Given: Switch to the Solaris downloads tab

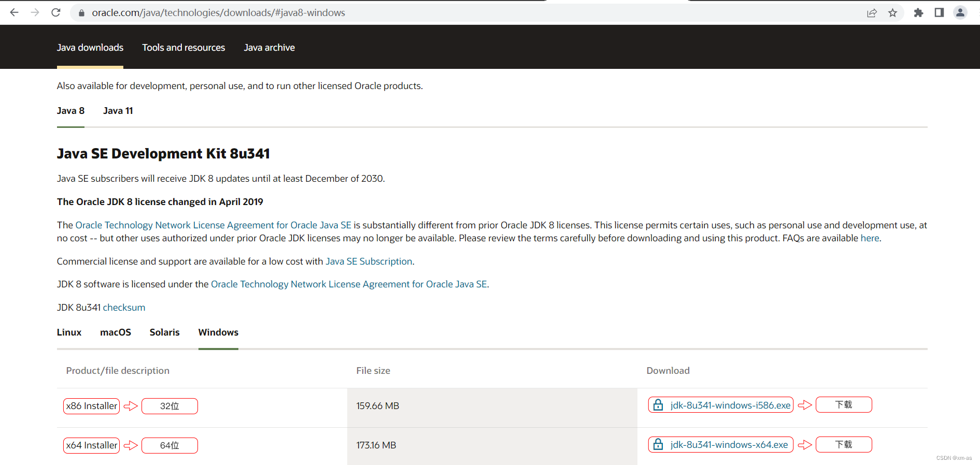Looking at the screenshot, I should (165, 332).
